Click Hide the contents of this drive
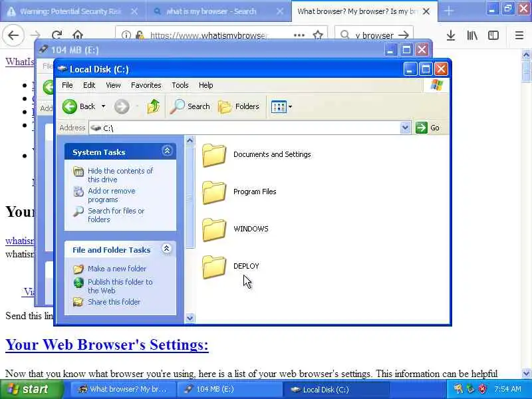The image size is (532, 399). [x=120, y=175]
